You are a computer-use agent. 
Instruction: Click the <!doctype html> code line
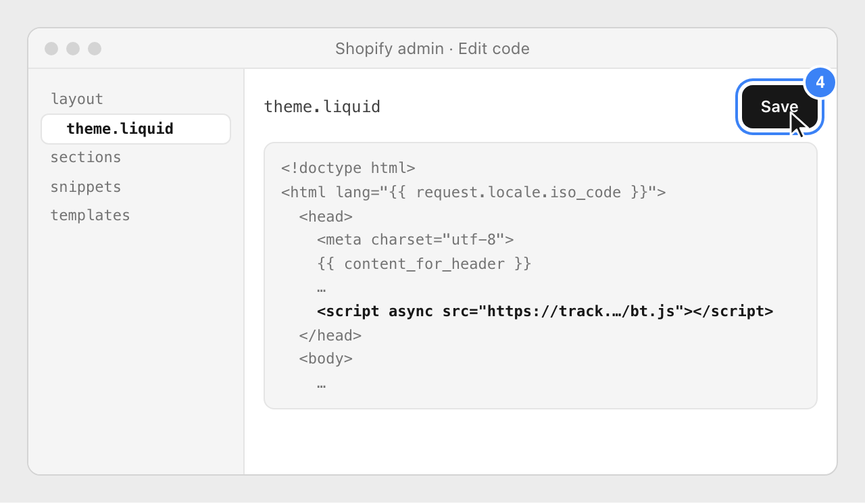point(348,168)
